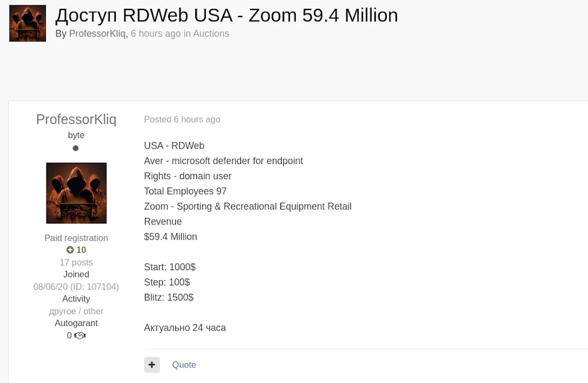The width and height of the screenshot is (588, 383).
Task: Click the 6 hours ago timestamp link
Action: coord(155,33)
